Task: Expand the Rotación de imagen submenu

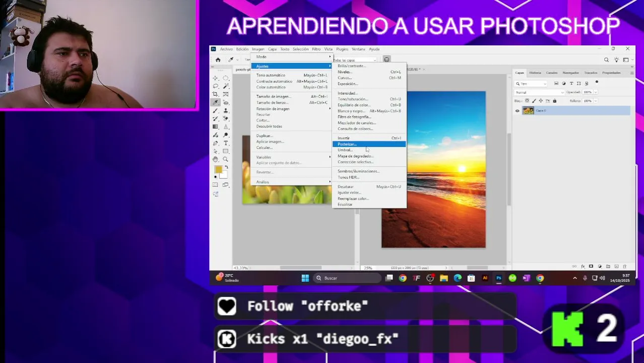Action: coord(291,109)
